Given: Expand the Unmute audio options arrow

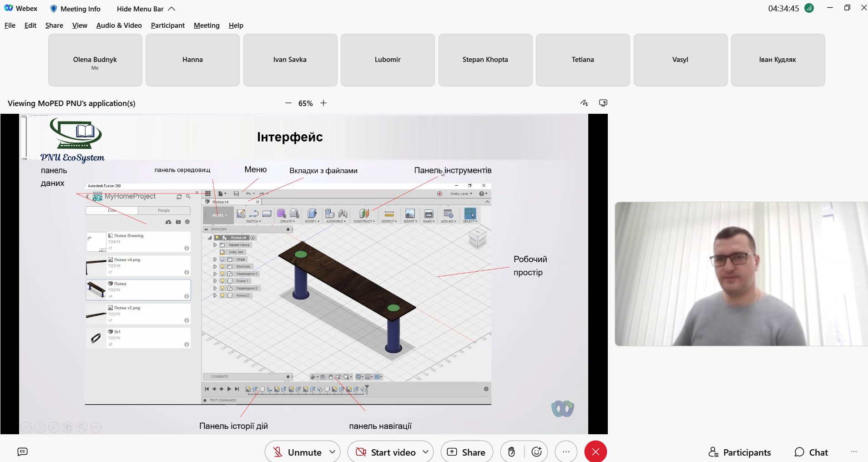Looking at the screenshot, I should (x=333, y=452).
